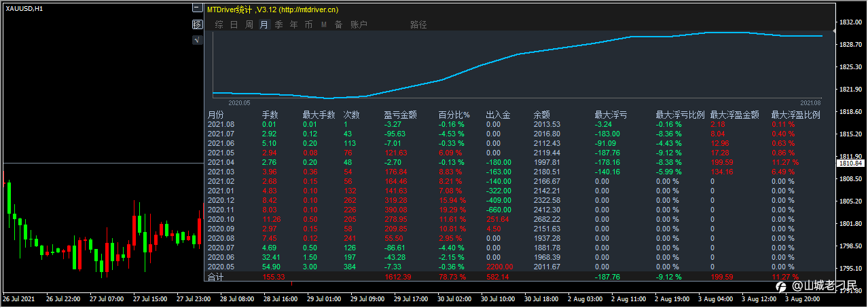
Task: Click the 2020.05 chart start date label
Action: click(x=239, y=103)
